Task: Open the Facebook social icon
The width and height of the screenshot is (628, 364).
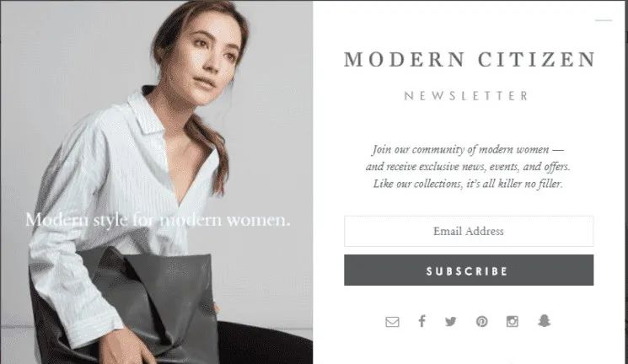Action: pos(421,321)
